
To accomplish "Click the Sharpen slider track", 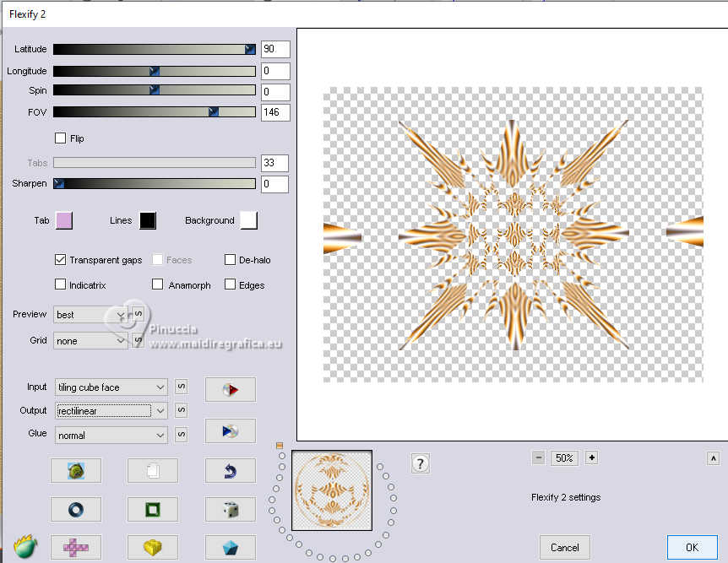I will click(155, 183).
